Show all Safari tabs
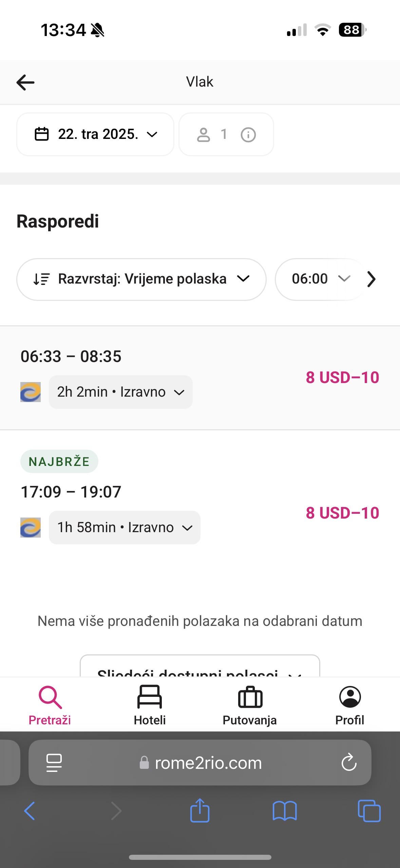 (x=369, y=811)
